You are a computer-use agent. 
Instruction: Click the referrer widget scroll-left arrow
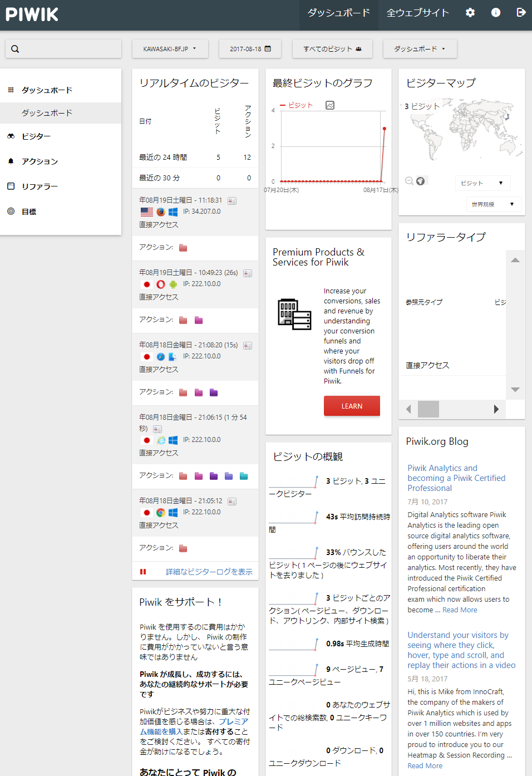tap(408, 409)
